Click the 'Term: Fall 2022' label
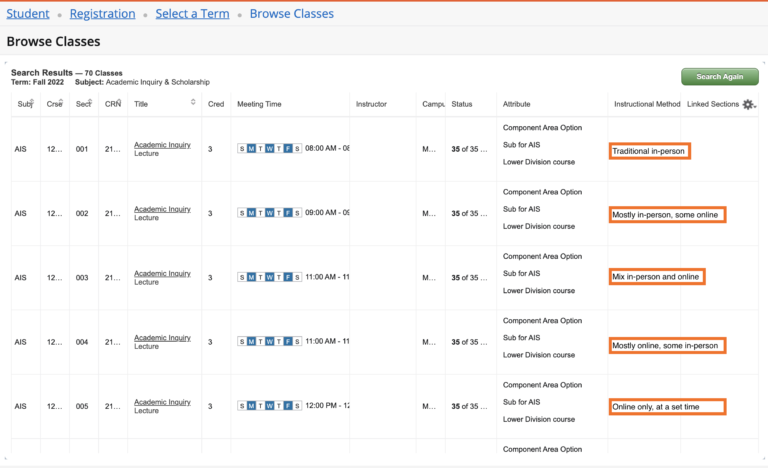 (x=37, y=82)
